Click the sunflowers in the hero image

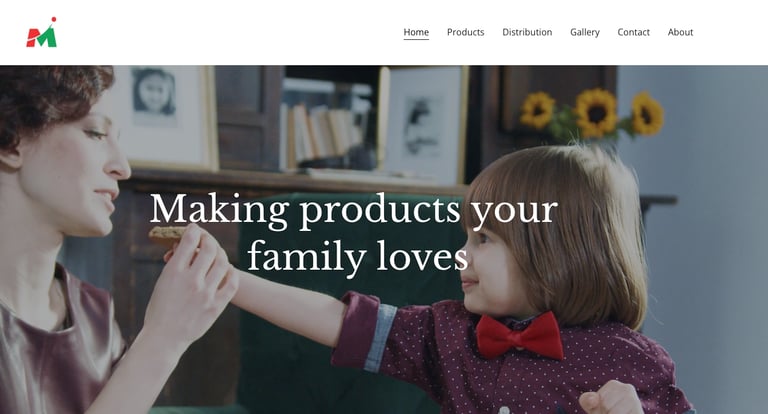pyautogui.click(x=592, y=113)
